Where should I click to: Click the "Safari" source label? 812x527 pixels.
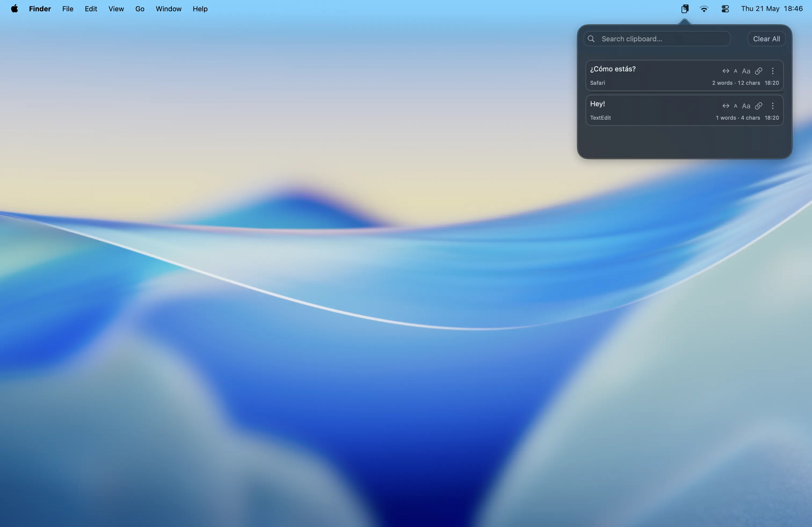click(x=597, y=83)
